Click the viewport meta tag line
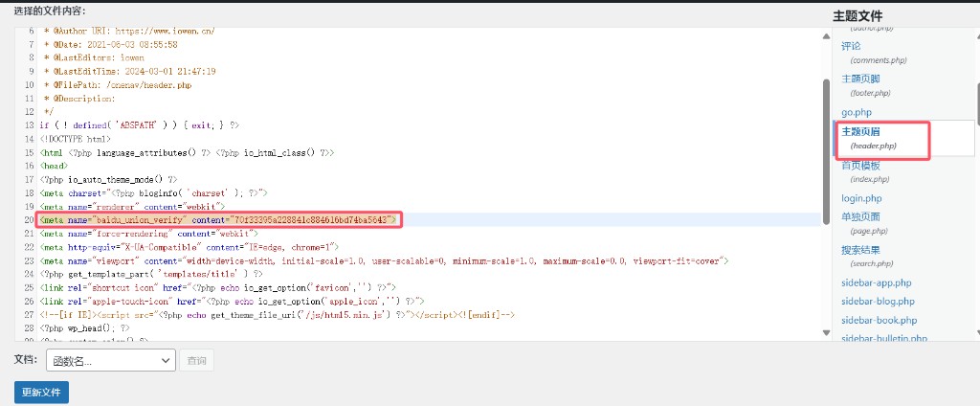 pyautogui.click(x=384, y=260)
